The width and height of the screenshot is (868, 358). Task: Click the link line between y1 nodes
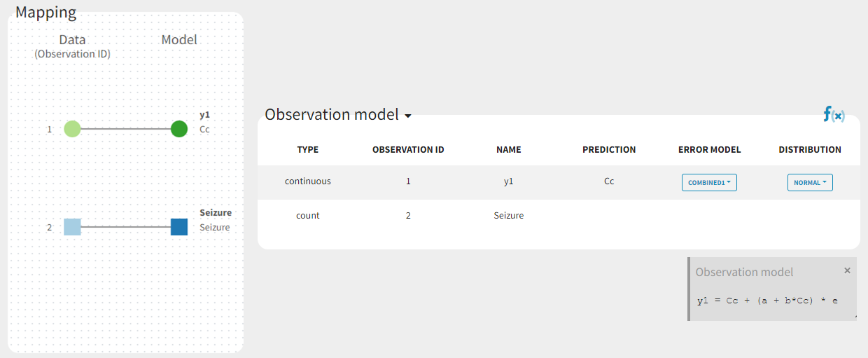[x=126, y=129]
